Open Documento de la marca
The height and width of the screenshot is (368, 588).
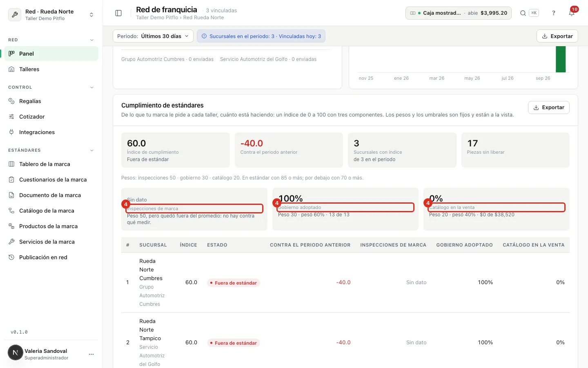pos(51,195)
